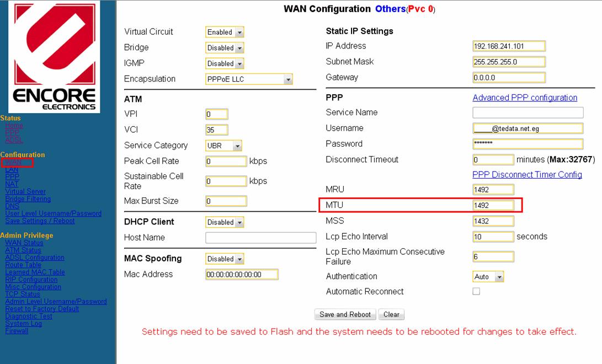The width and height of the screenshot is (602, 364).
Task: Expand the IGMP dropdown
Action: (x=224, y=63)
